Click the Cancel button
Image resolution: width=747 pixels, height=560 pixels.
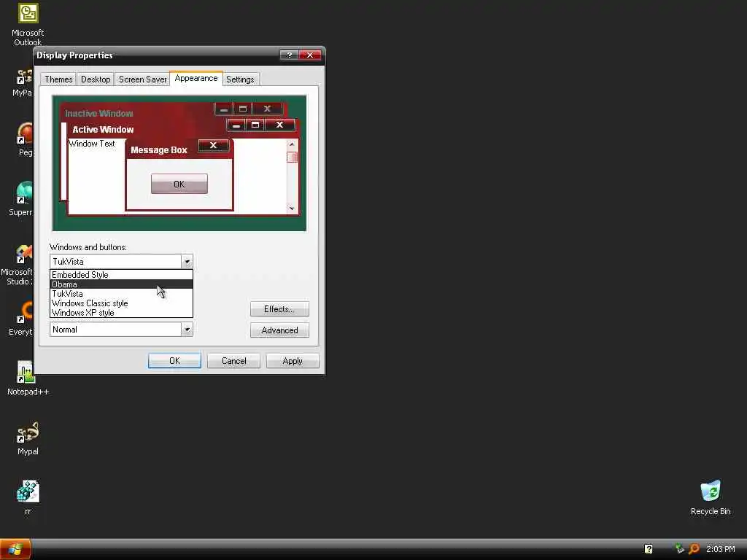click(x=233, y=361)
